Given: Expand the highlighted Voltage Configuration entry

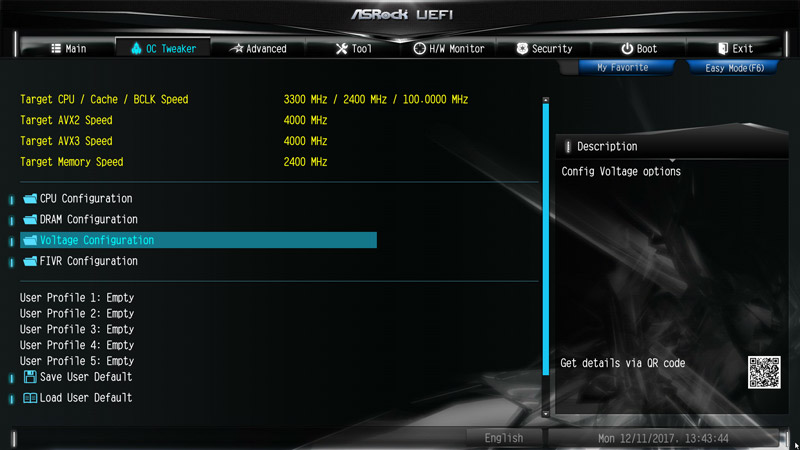Looking at the screenshot, I should coord(198,240).
